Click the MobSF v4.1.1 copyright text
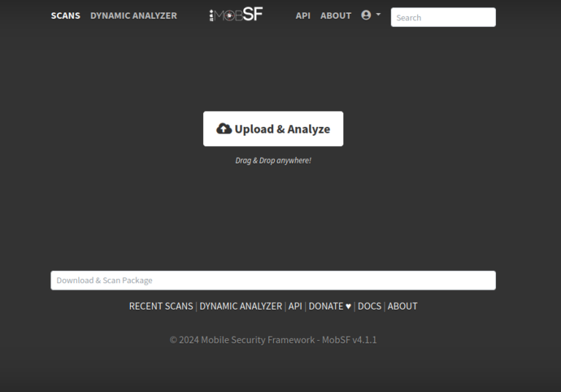561x392 pixels. 273,339
